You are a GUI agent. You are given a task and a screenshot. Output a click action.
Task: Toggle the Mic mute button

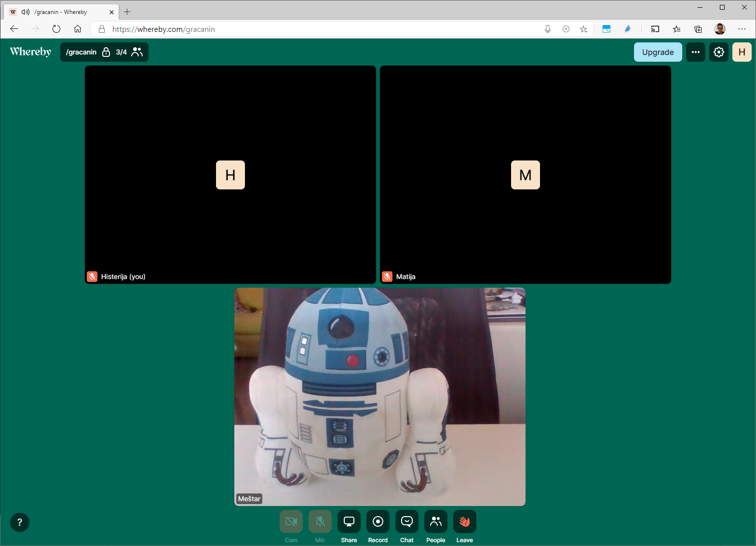point(320,521)
